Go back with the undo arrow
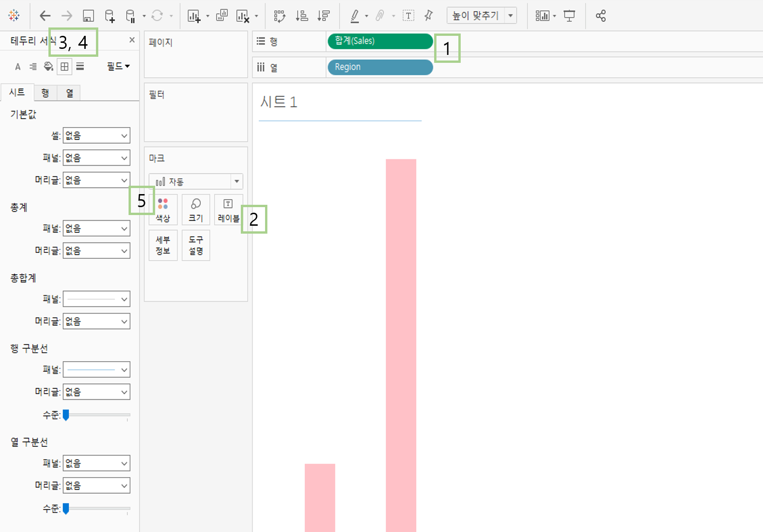763x532 pixels. pos(45,16)
